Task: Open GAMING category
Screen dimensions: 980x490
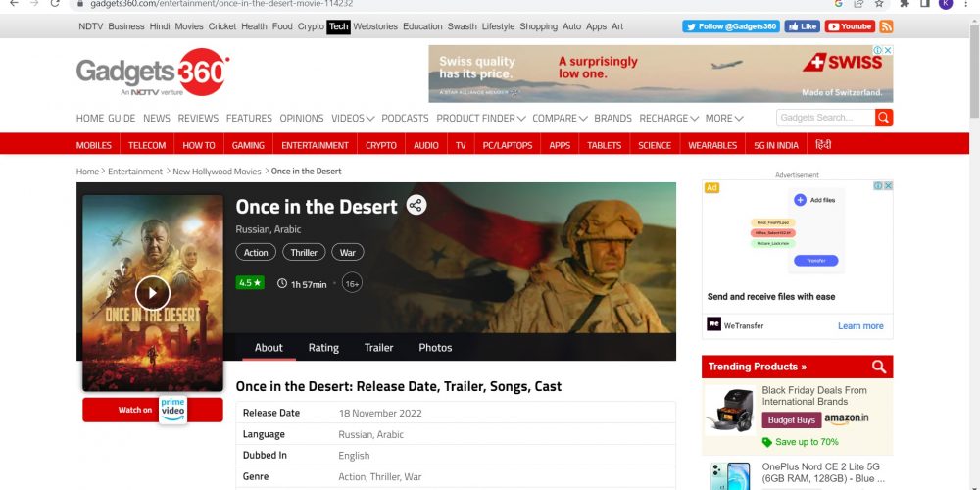Action: point(248,145)
